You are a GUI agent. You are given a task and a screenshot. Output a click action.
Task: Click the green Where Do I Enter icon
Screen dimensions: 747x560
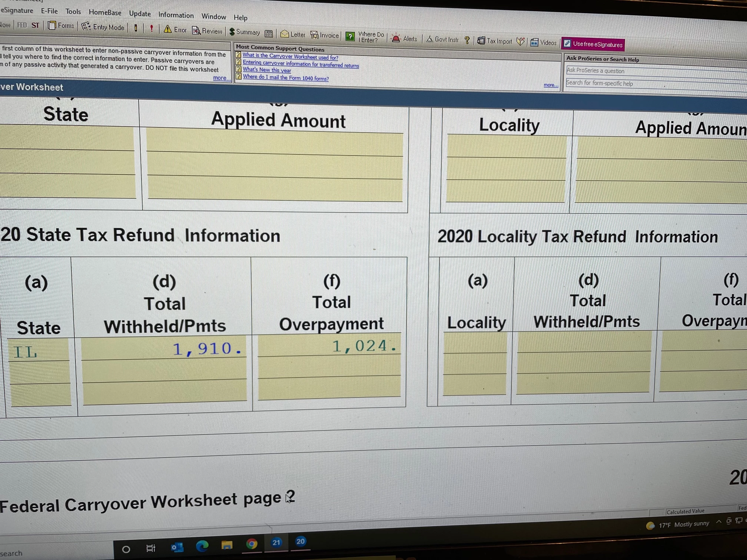(x=350, y=36)
